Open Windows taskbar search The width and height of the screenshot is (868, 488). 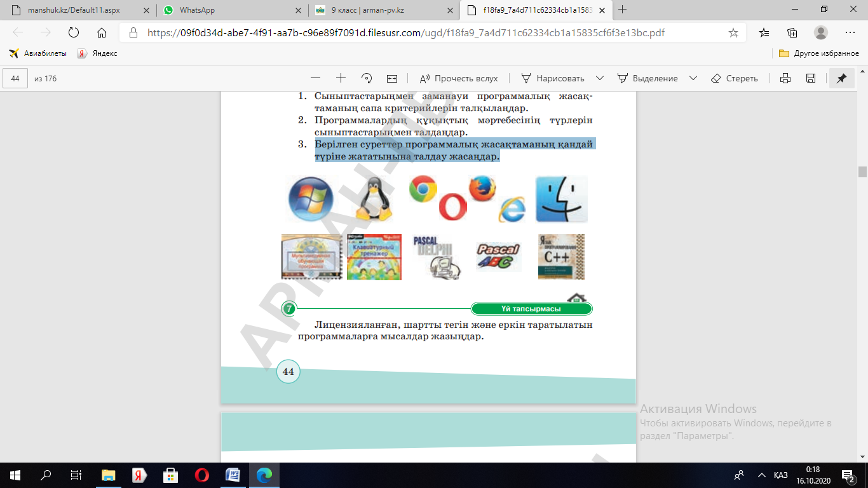click(x=46, y=475)
